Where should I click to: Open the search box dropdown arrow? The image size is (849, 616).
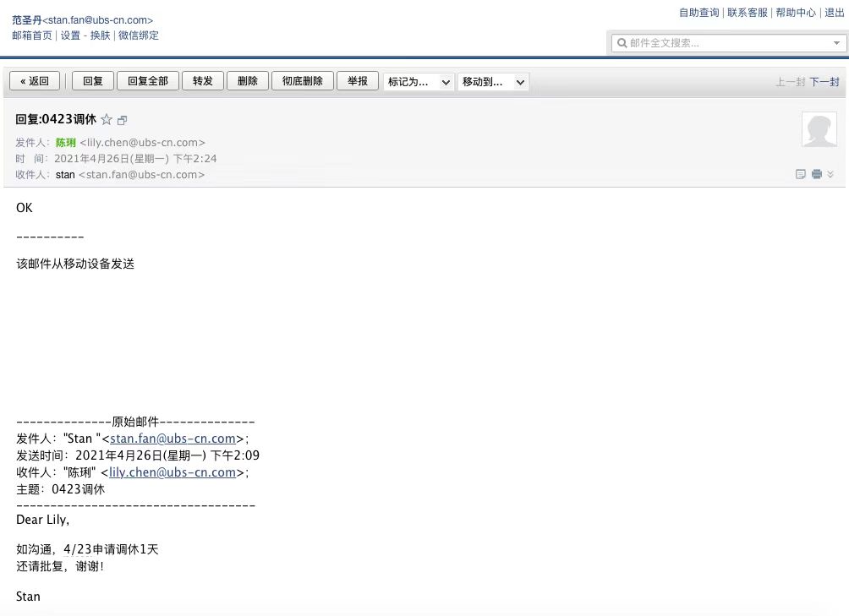[x=836, y=43]
